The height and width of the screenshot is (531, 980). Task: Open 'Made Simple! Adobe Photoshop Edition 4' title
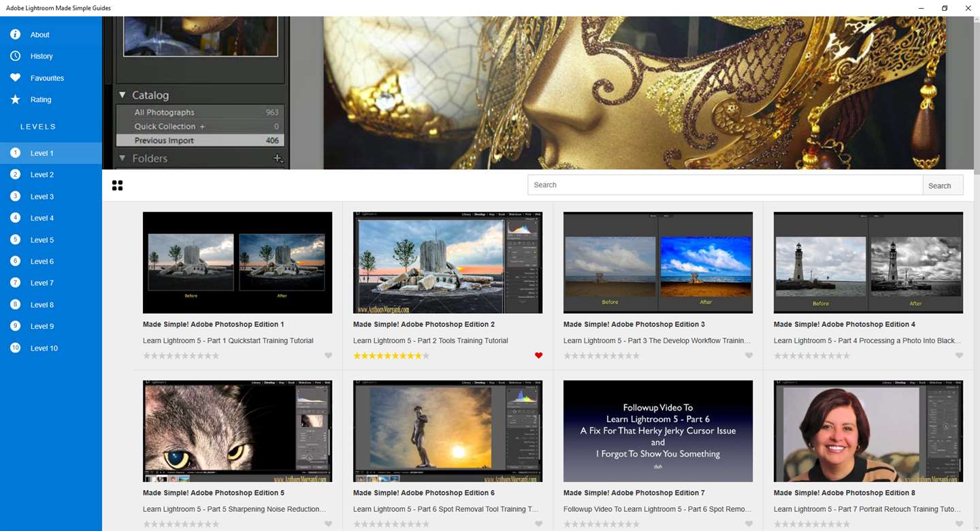(x=845, y=324)
